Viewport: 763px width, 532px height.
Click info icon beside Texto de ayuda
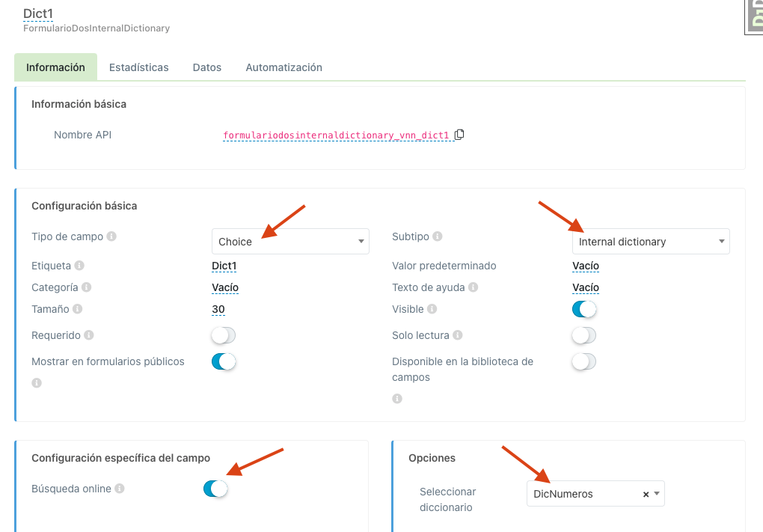point(473,287)
